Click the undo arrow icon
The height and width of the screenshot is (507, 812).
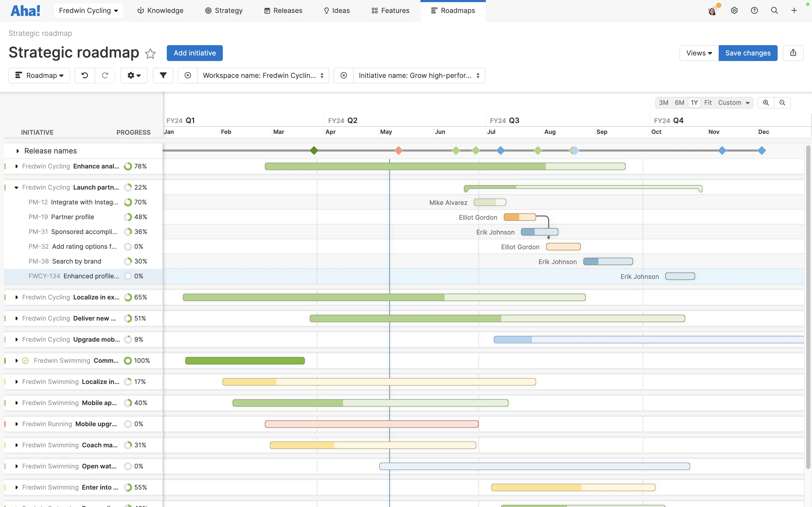pyautogui.click(x=85, y=76)
